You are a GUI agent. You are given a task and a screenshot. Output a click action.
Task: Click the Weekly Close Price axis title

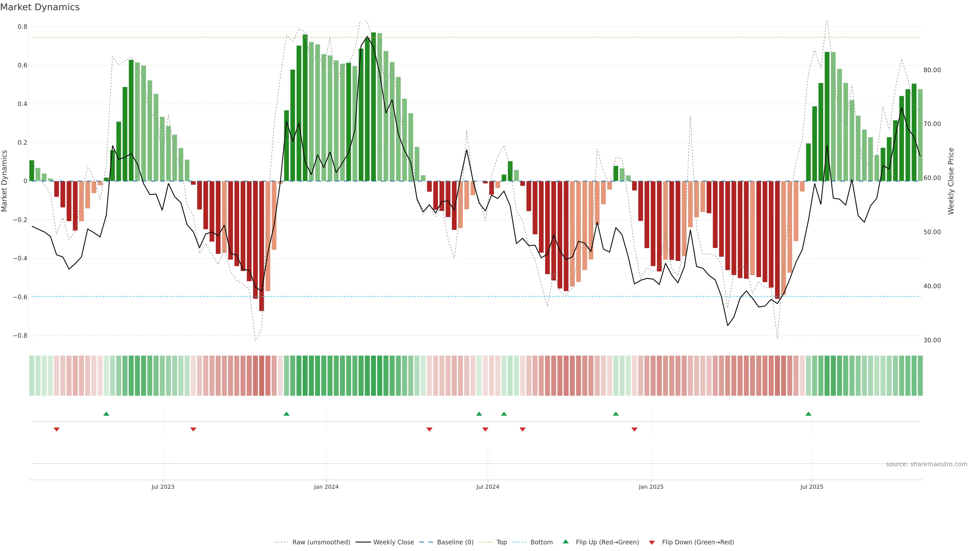pos(951,181)
